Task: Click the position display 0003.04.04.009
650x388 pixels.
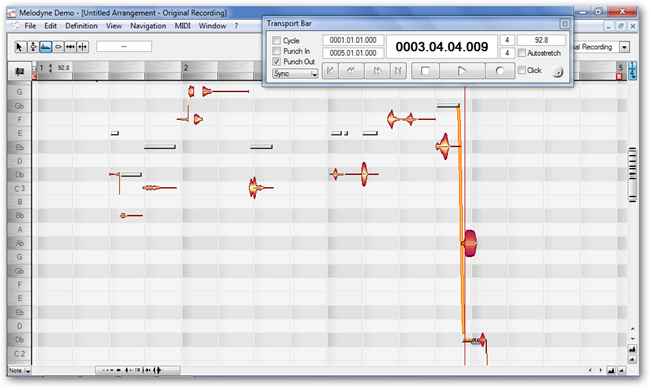Action: click(x=442, y=47)
